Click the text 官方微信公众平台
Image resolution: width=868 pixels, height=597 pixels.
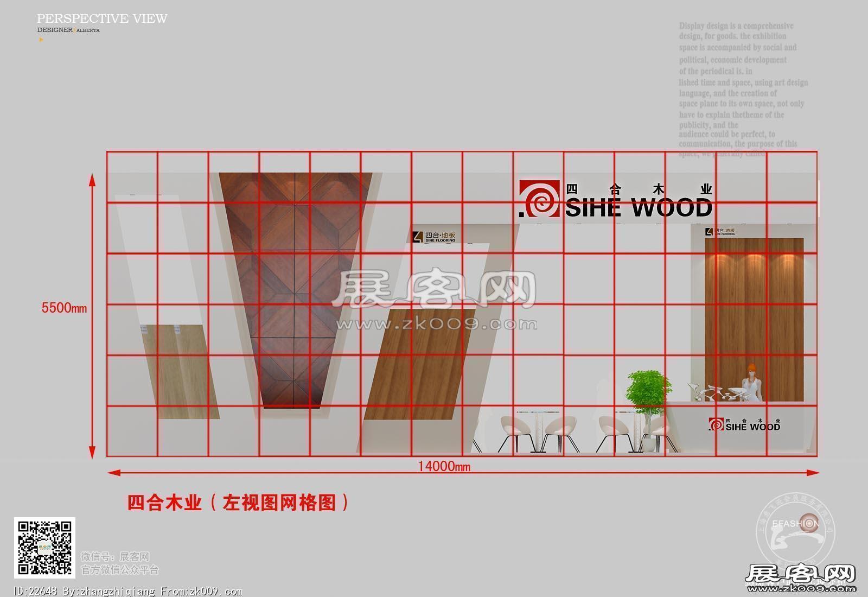(x=120, y=570)
